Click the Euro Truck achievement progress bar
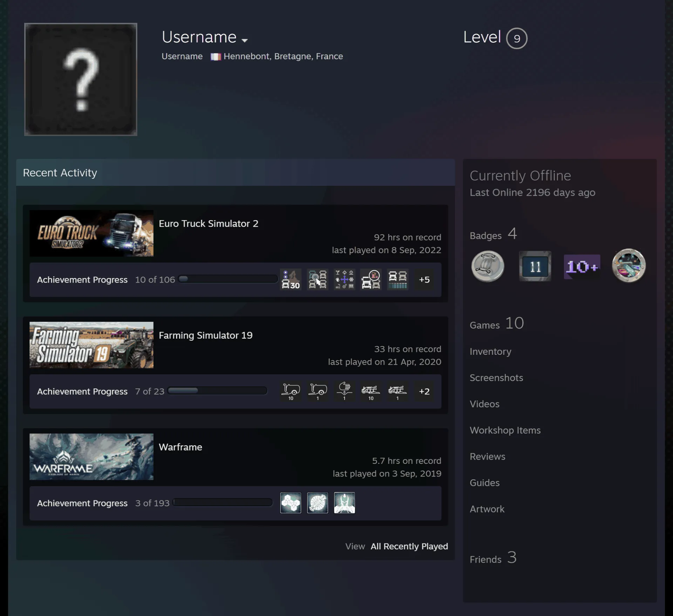Image resolution: width=673 pixels, height=616 pixels. [228, 279]
